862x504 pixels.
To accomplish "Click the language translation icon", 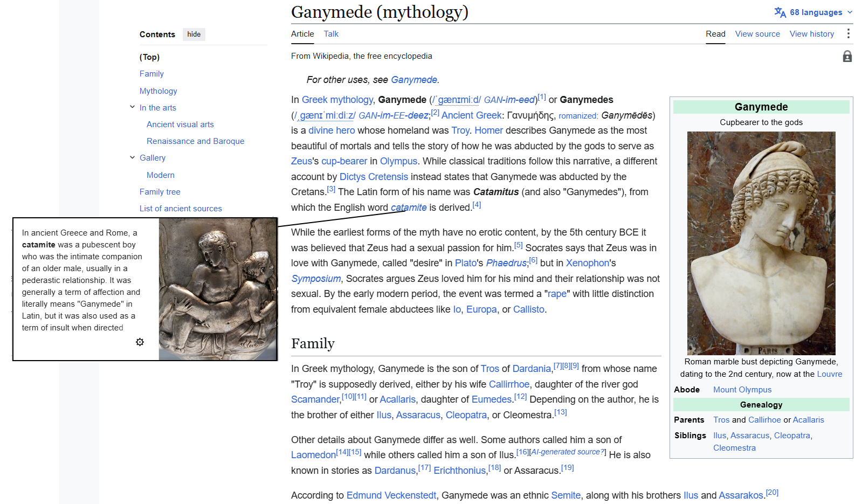I will (780, 12).
